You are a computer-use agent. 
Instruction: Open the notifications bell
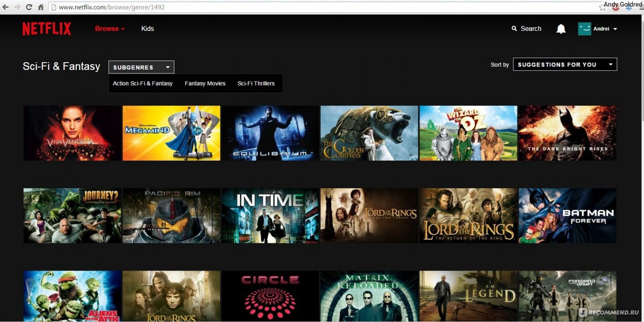(561, 29)
